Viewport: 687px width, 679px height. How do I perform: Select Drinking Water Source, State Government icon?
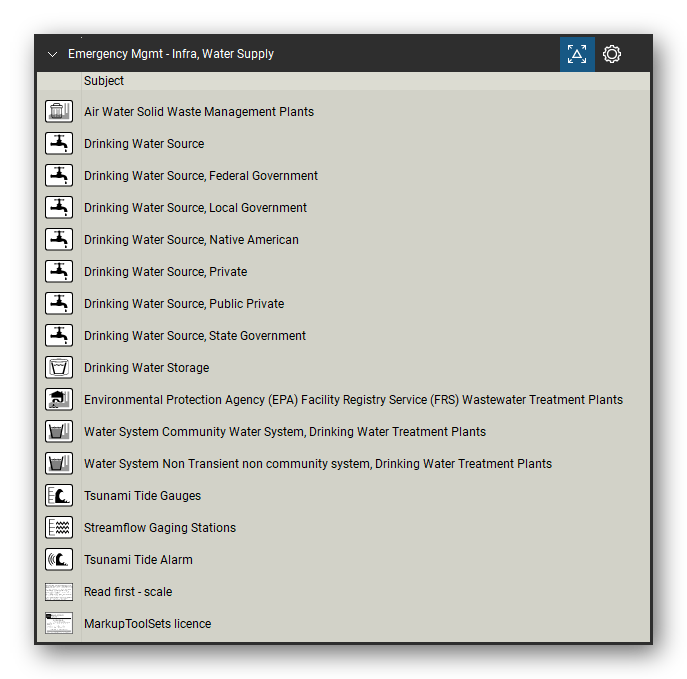pos(59,335)
